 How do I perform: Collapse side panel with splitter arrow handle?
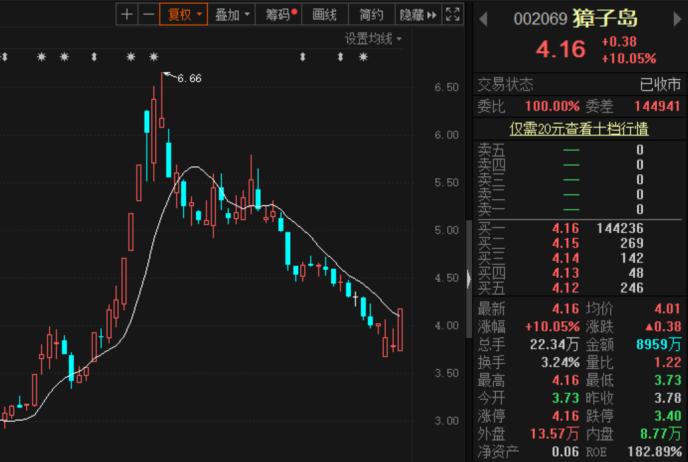[x=469, y=279]
